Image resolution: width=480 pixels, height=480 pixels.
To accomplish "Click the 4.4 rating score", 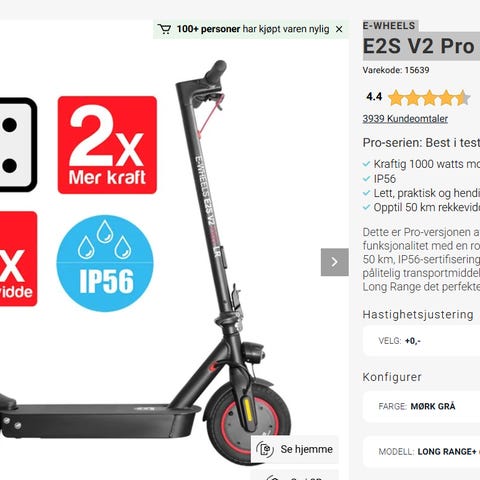I will (374, 97).
